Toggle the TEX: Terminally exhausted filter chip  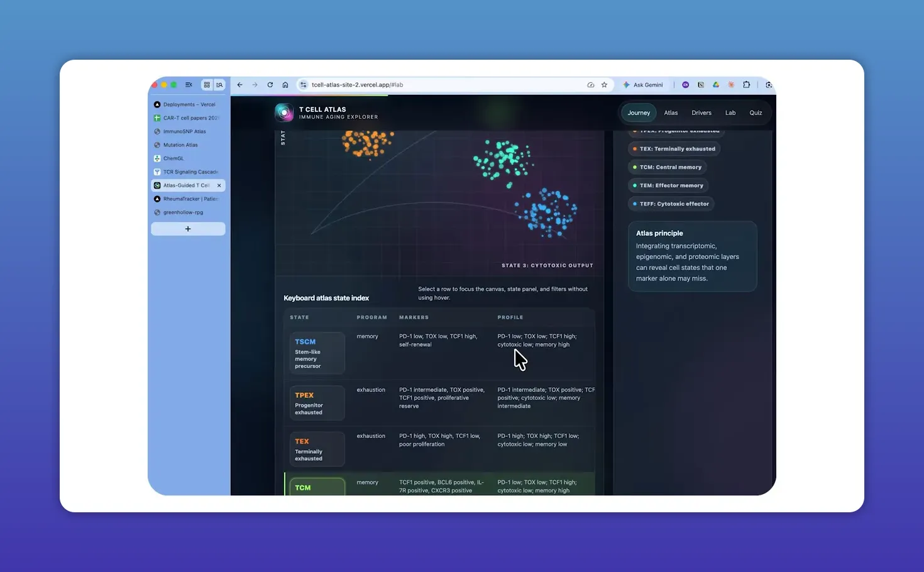(674, 149)
